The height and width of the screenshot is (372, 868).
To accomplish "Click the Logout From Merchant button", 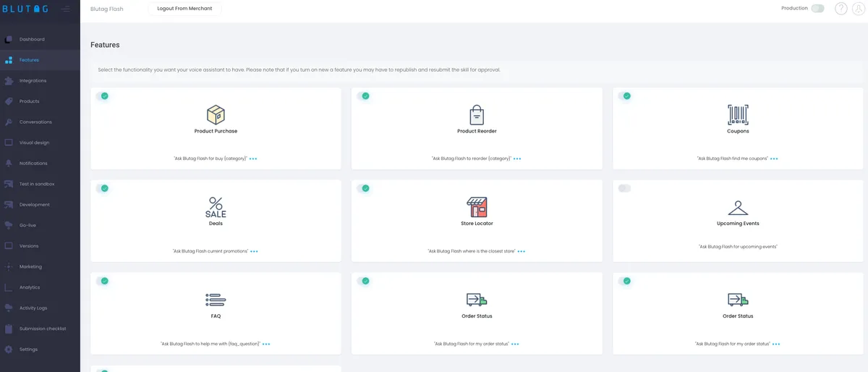I will [184, 9].
